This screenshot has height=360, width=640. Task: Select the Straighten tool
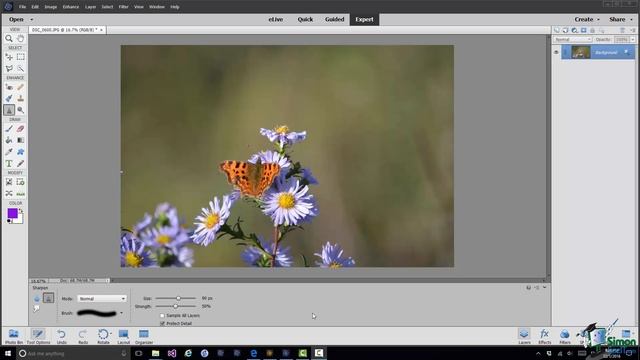[x=20, y=193]
